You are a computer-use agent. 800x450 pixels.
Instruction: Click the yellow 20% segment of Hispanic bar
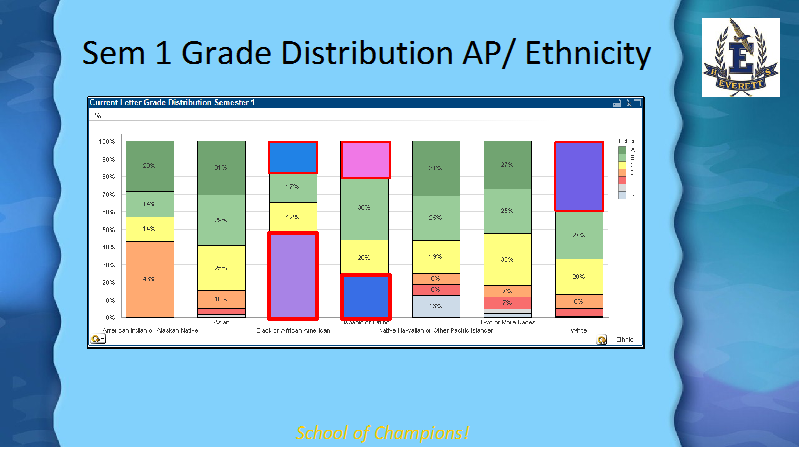click(365, 257)
